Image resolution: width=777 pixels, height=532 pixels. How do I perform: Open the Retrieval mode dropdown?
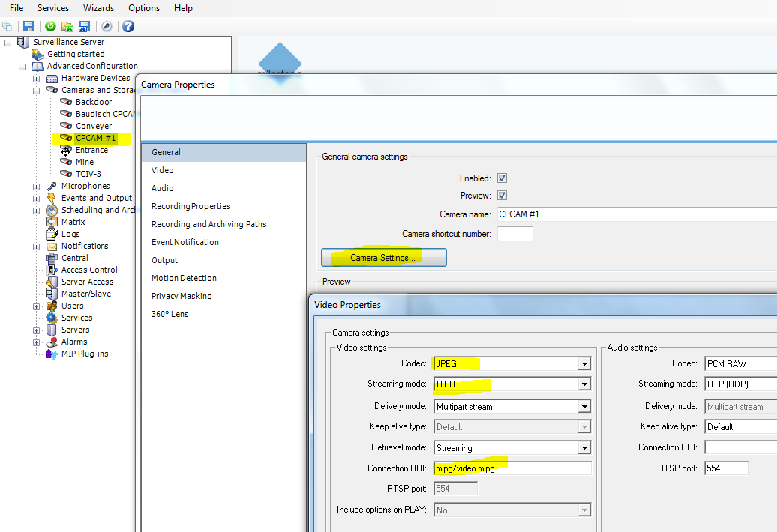tap(583, 448)
